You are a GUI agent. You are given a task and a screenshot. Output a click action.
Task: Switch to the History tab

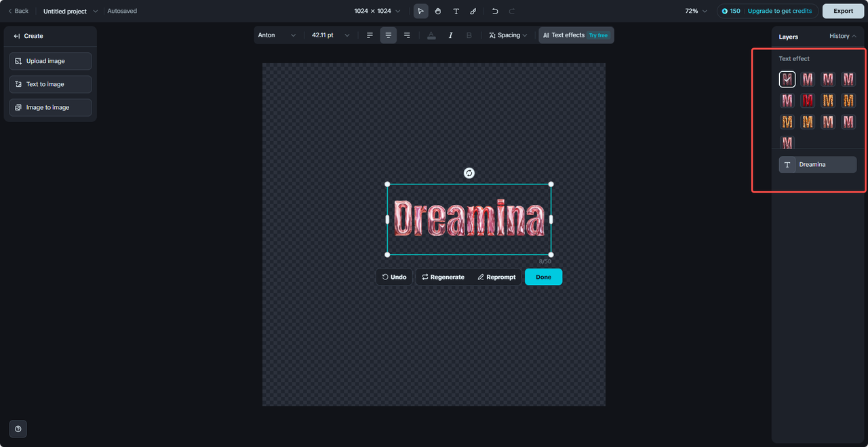(x=839, y=36)
